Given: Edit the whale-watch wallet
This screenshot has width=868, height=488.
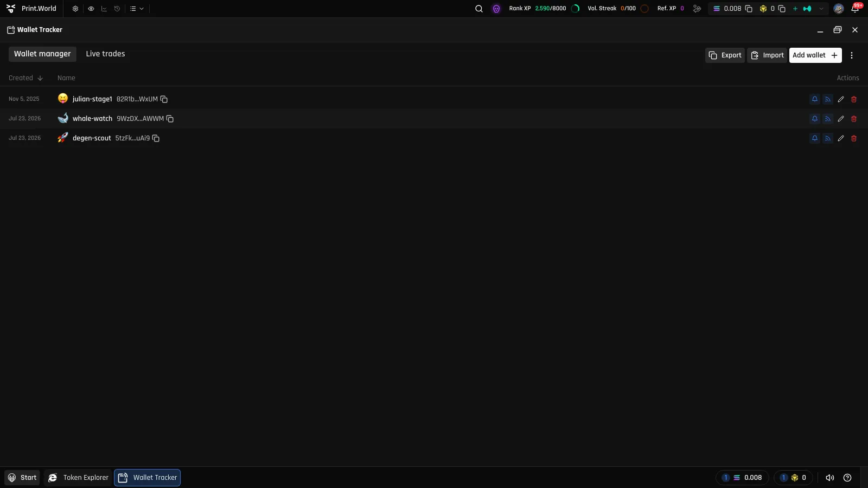Looking at the screenshot, I should [x=841, y=119].
